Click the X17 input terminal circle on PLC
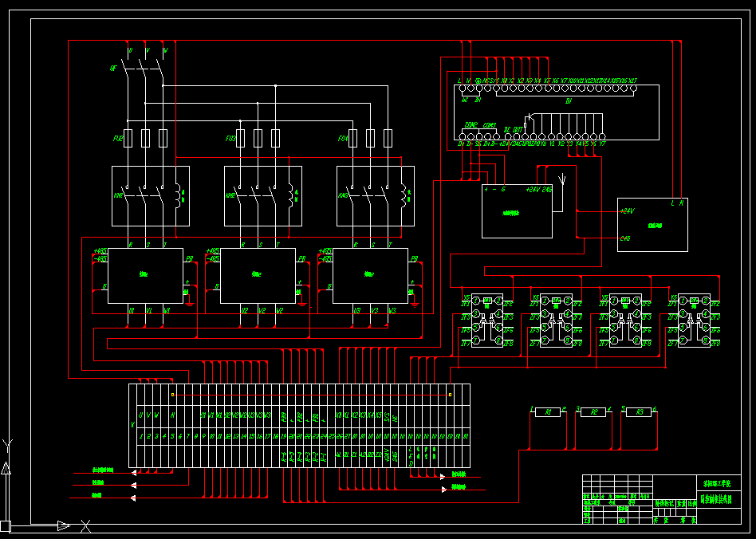The image size is (756, 539). click(634, 89)
